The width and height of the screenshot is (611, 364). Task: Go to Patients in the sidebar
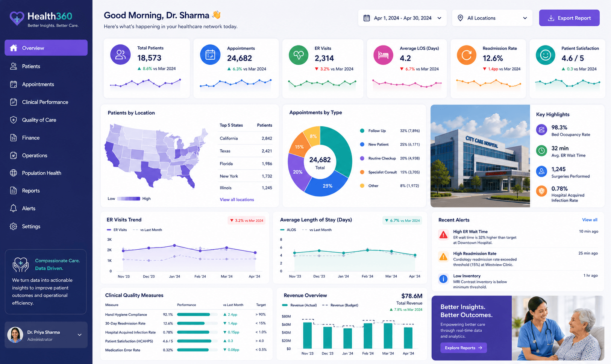coord(46,66)
